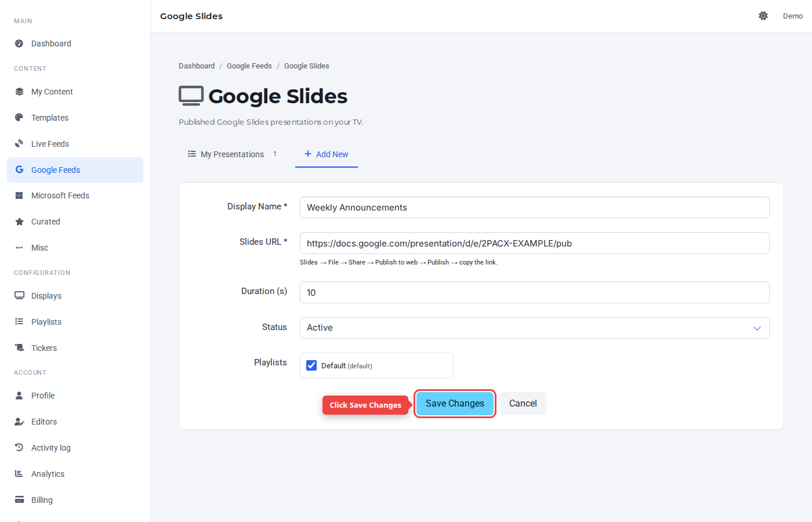Follow the Google Feeds breadcrumb link
This screenshot has height=522, width=812.
(x=249, y=66)
